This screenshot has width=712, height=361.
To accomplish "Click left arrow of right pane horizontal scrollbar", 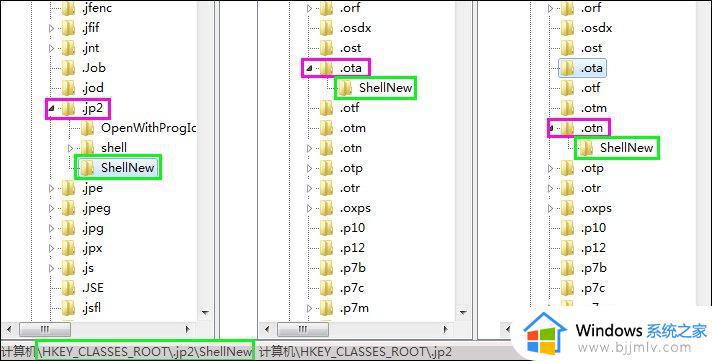I will pyautogui.click(x=508, y=329).
